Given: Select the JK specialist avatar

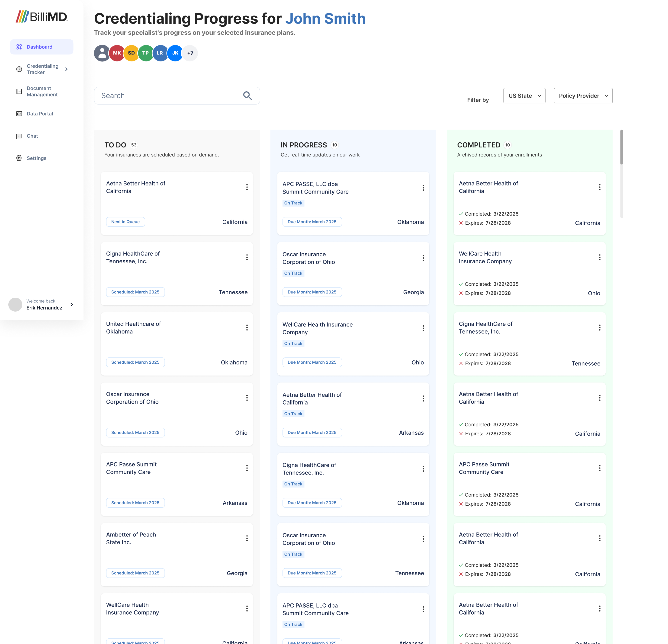Looking at the screenshot, I should point(175,53).
